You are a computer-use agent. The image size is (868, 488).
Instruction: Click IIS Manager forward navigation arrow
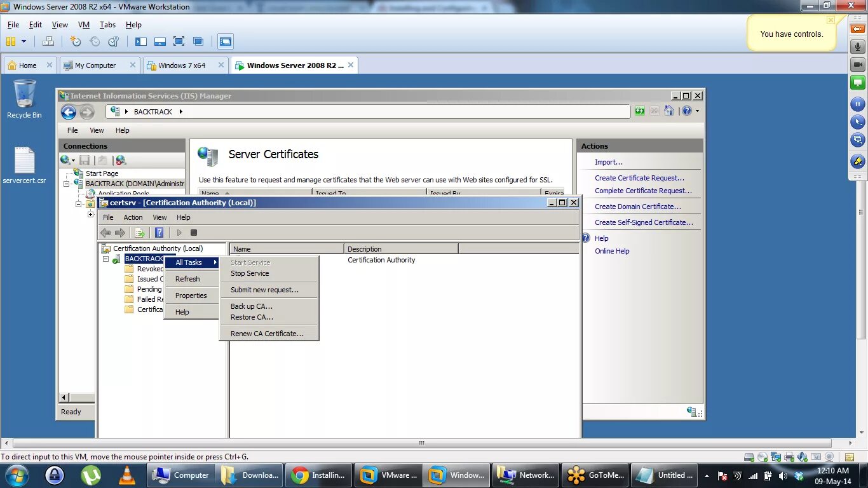pyautogui.click(x=87, y=112)
